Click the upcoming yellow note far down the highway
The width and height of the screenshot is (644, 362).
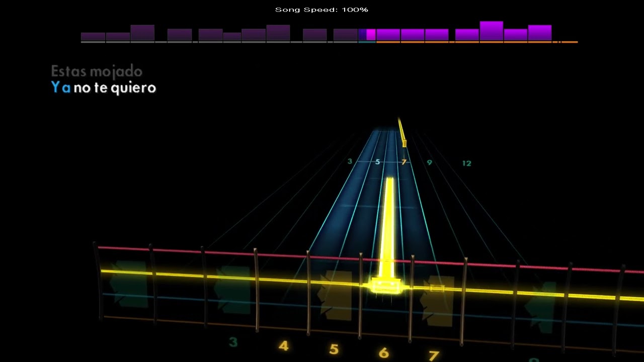404,144
